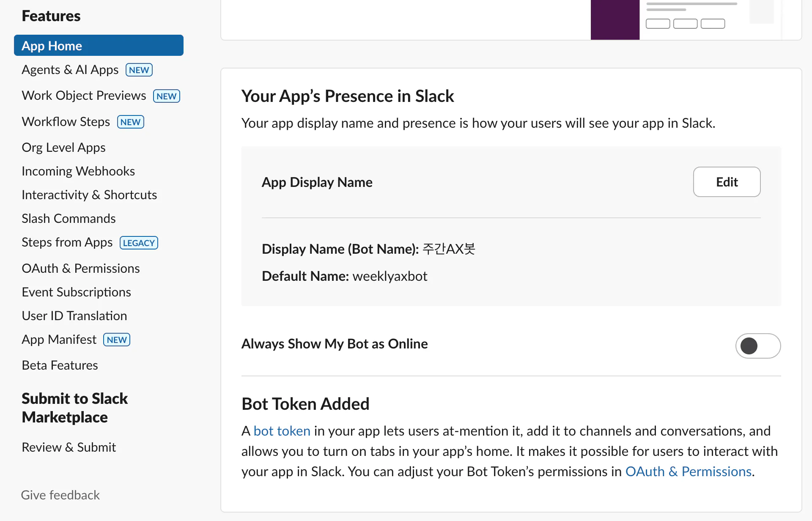Click the Features sidebar heading
Image resolution: width=812 pixels, height=521 pixels.
(51, 16)
